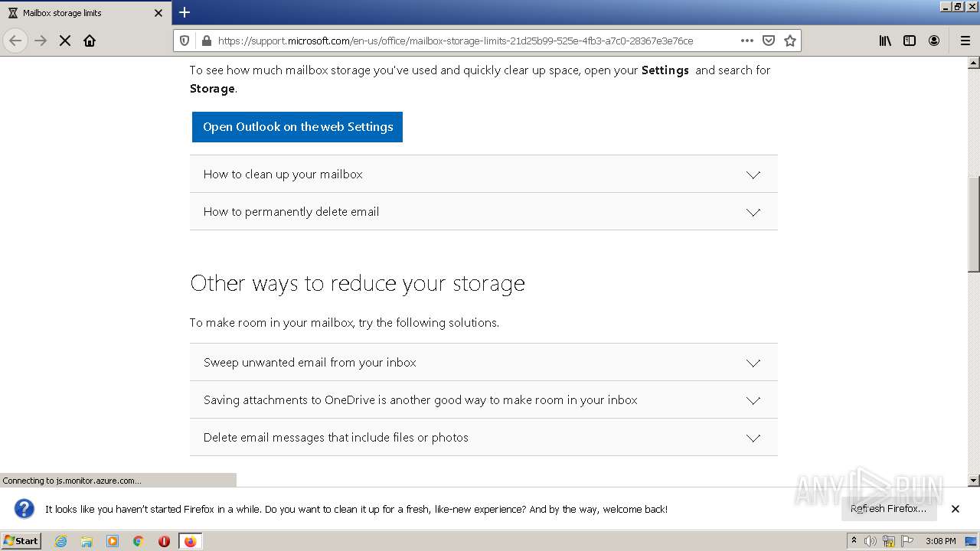980x551 pixels.
Task: Open the Firefox hamburger menu
Action: click(x=965, y=41)
